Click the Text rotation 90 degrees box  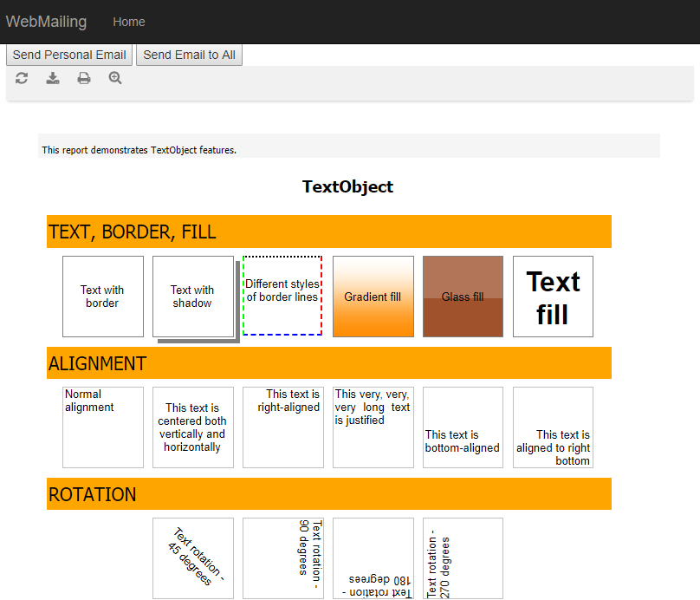283,558
